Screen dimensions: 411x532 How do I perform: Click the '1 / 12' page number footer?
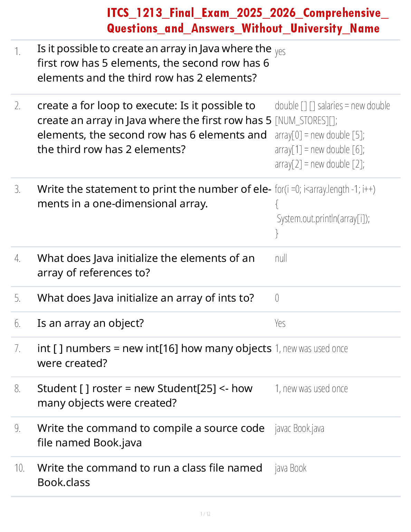pyautogui.click(x=205, y=514)
